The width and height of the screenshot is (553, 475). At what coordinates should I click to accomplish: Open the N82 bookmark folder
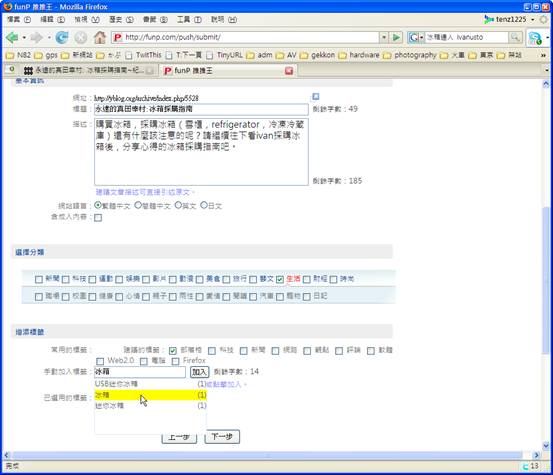pos(19,55)
